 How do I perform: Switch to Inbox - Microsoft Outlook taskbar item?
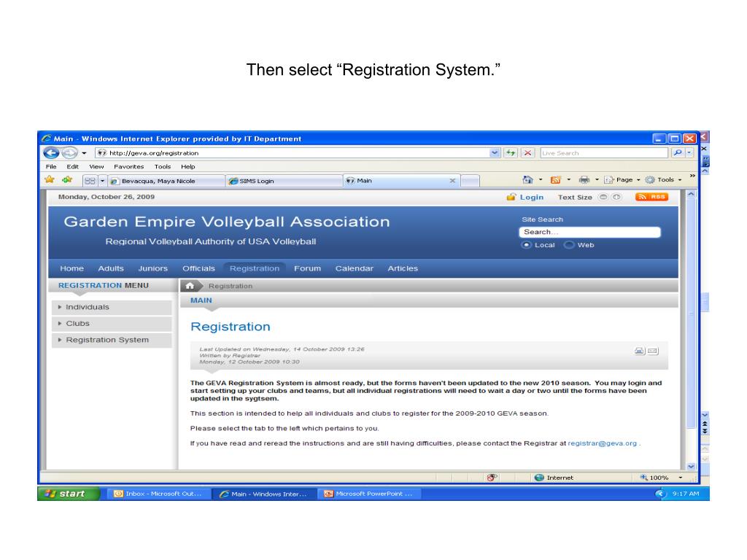[x=158, y=494]
